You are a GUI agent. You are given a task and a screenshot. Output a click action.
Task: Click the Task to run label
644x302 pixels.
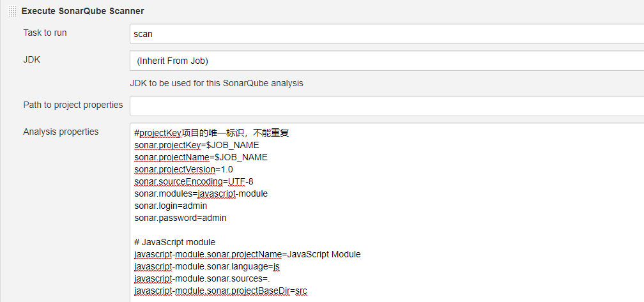point(45,33)
